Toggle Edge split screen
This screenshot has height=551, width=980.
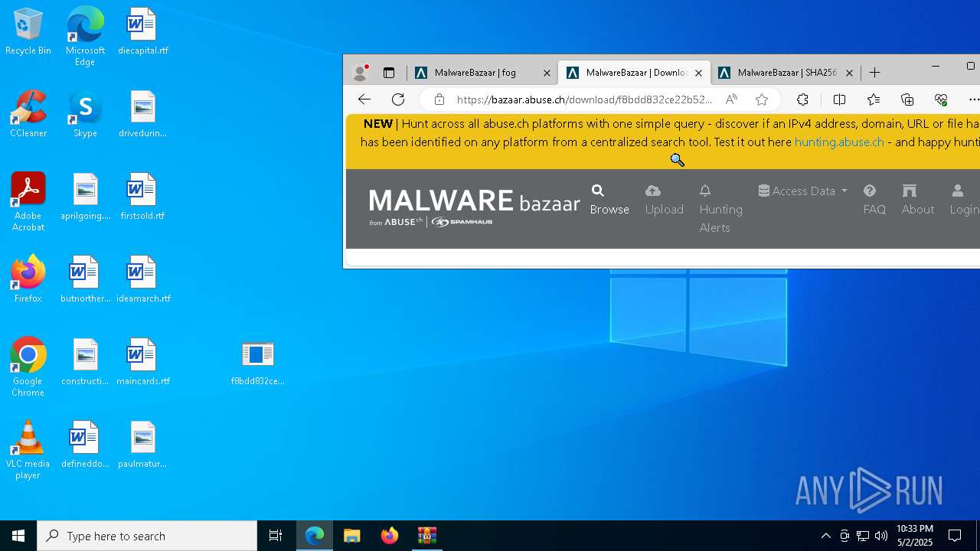click(x=839, y=99)
